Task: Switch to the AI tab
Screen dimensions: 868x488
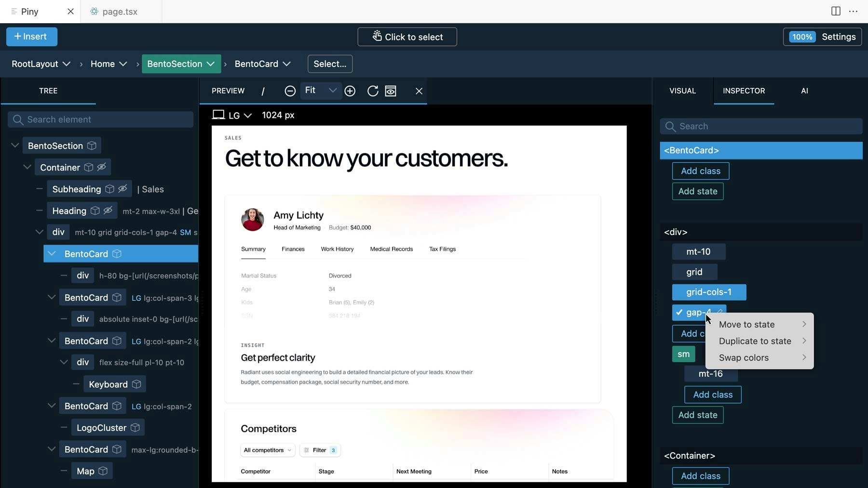Action: [x=804, y=91]
